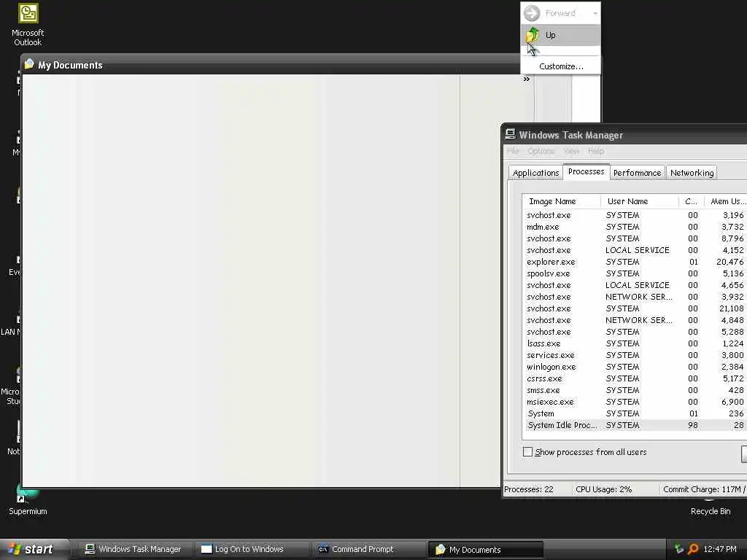Sort processes by CPU column header
The height and width of the screenshot is (560, 747).
pos(692,201)
